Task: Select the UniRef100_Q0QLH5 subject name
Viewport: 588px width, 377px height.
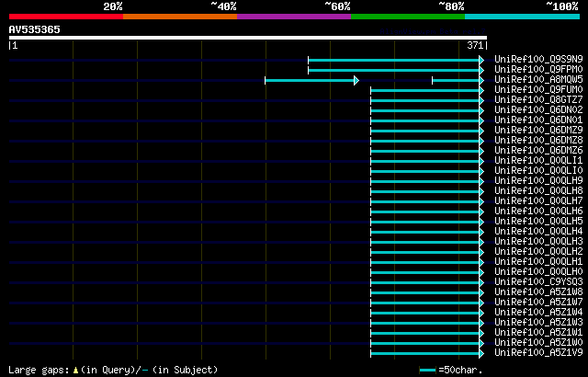Action: click(538, 221)
